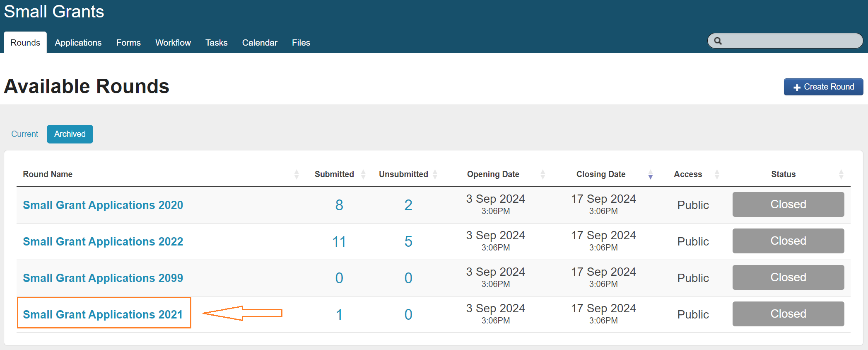Image resolution: width=868 pixels, height=350 pixels.
Task: Sort by Access column arrows
Action: pos(717,175)
